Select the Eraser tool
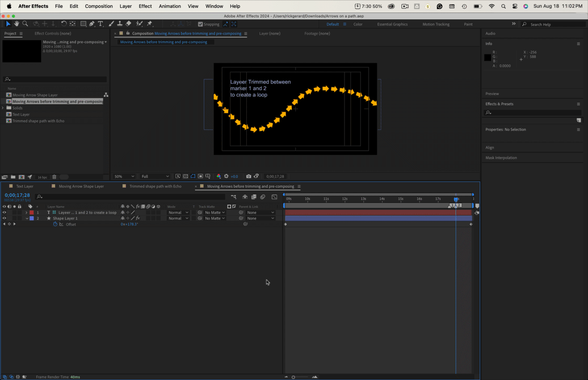Image resolution: width=588 pixels, height=380 pixels. click(x=128, y=24)
